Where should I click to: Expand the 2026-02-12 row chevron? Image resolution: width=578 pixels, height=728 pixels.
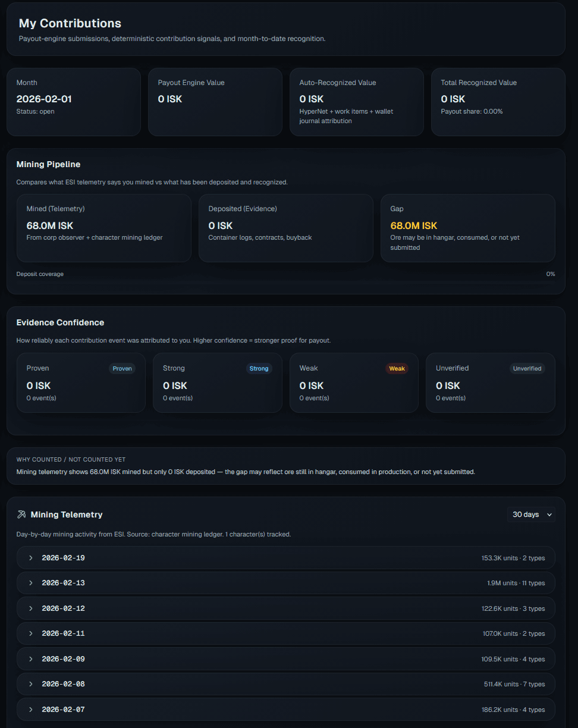(31, 608)
